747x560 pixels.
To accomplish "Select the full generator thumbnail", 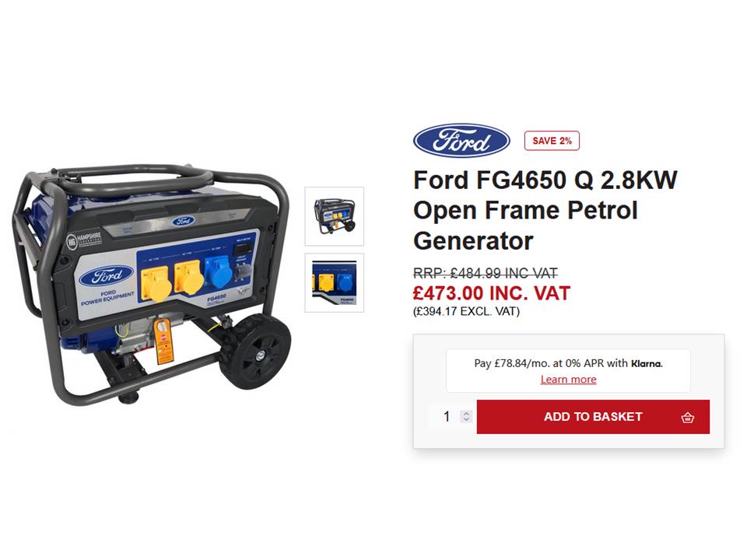I will pos(335,216).
